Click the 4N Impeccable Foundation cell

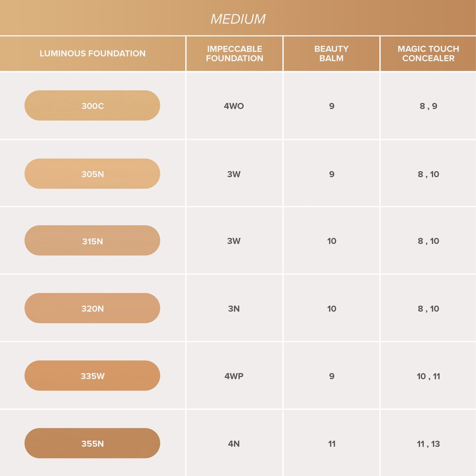pos(234,444)
